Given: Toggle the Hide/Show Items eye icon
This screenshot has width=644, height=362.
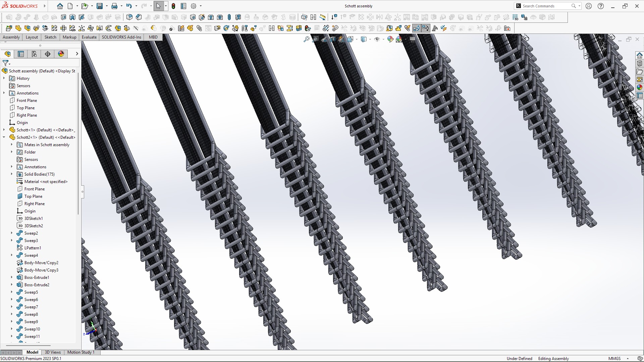Looking at the screenshot, I should pyautogui.click(x=377, y=40).
